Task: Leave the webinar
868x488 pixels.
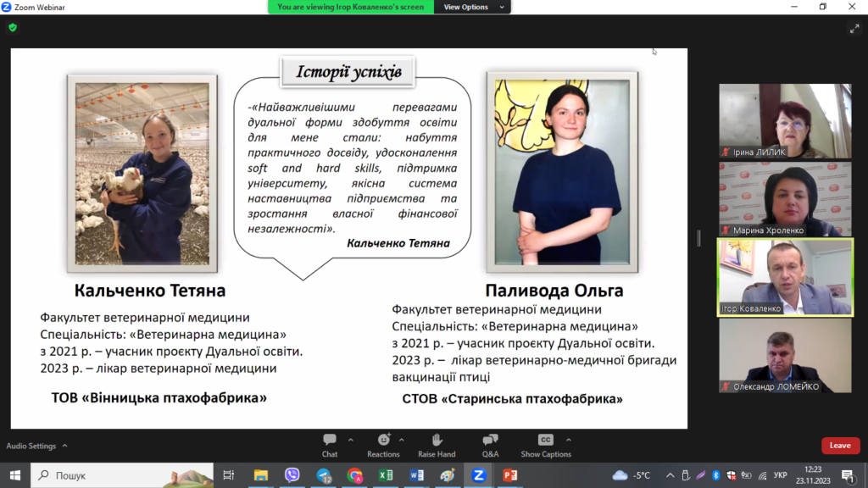Action: coord(840,446)
